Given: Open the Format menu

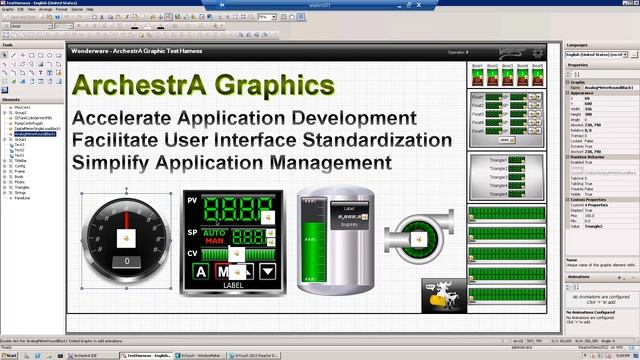Looking at the screenshot, I should point(61,9).
